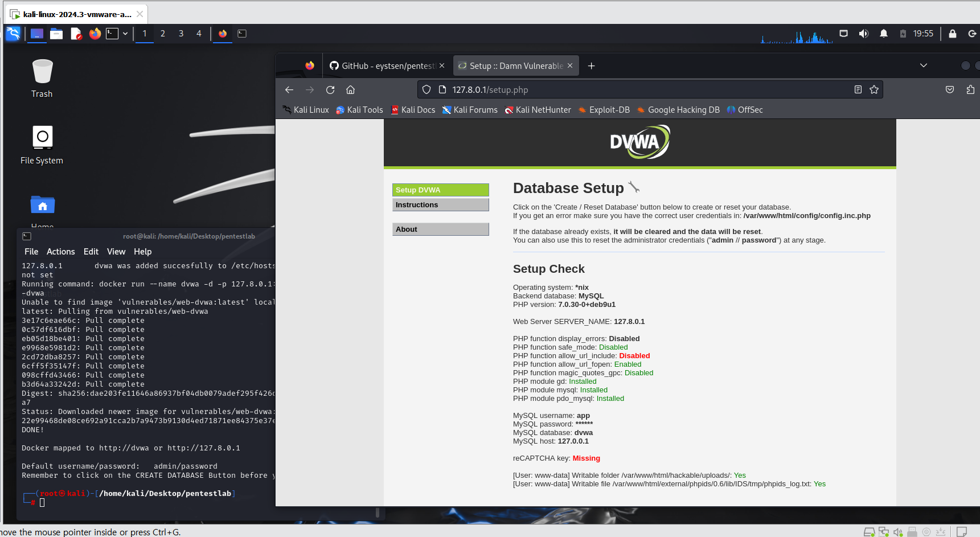Open the terminal Actions menu
Viewport: 980px width, 537px height.
(x=61, y=252)
